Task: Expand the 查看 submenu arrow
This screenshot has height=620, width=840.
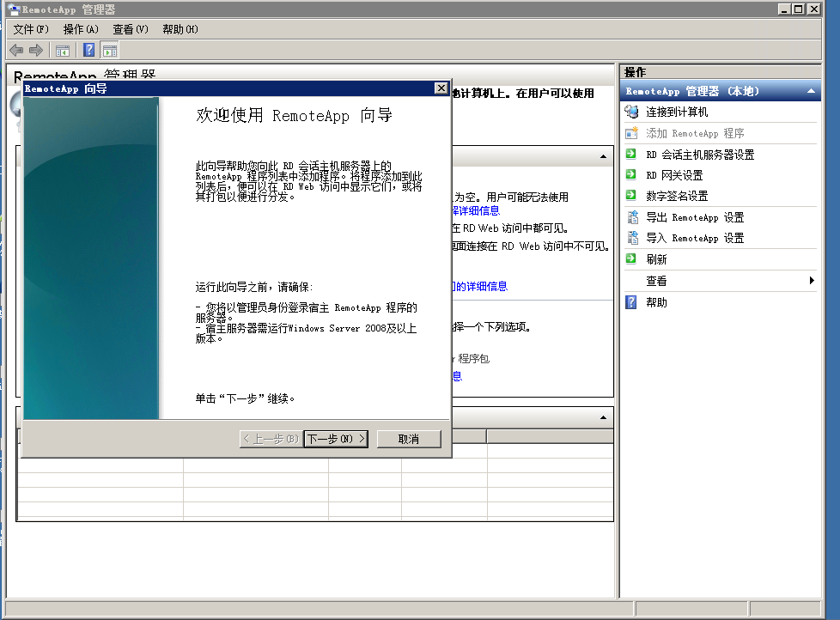Action: coord(812,281)
